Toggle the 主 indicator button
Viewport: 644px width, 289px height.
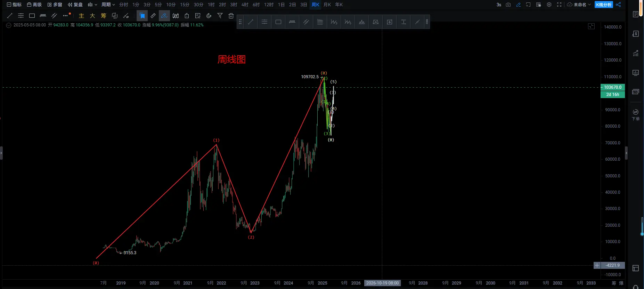point(81,16)
